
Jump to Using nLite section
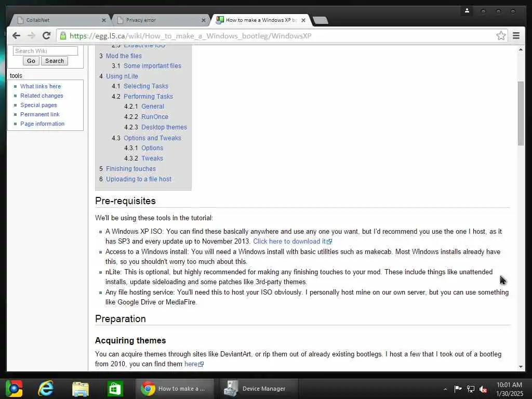[122, 76]
